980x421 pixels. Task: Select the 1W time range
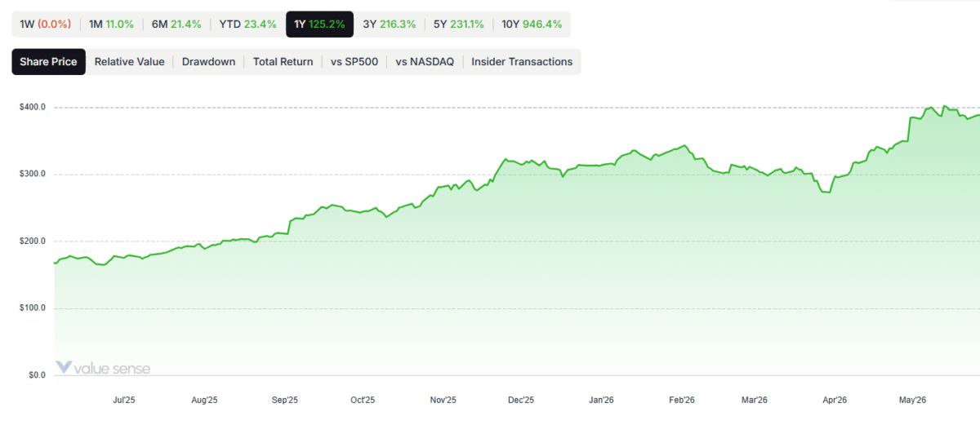point(46,24)
